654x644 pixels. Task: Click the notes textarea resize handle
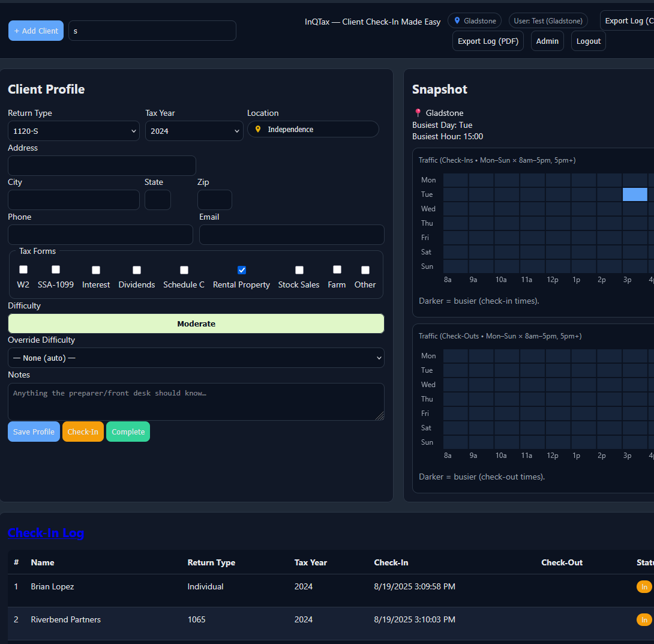tap(379, 415)
